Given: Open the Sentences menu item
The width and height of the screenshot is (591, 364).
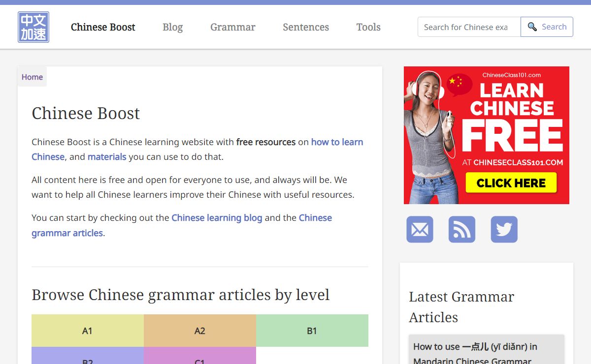Looking at the screenshot, I should point(306,27).
